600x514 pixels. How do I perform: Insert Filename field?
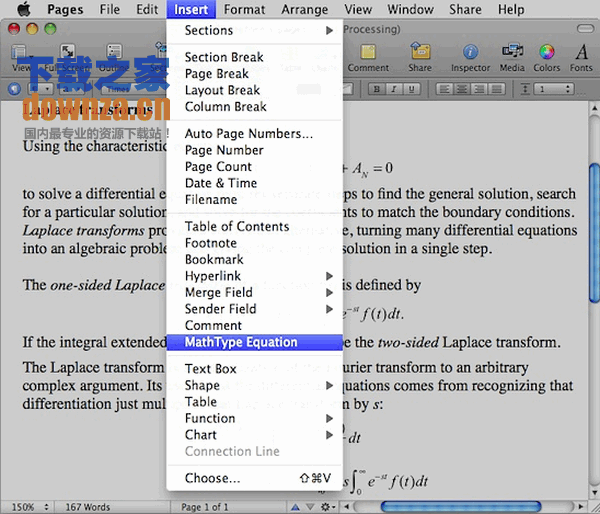(x=254, y=199)
